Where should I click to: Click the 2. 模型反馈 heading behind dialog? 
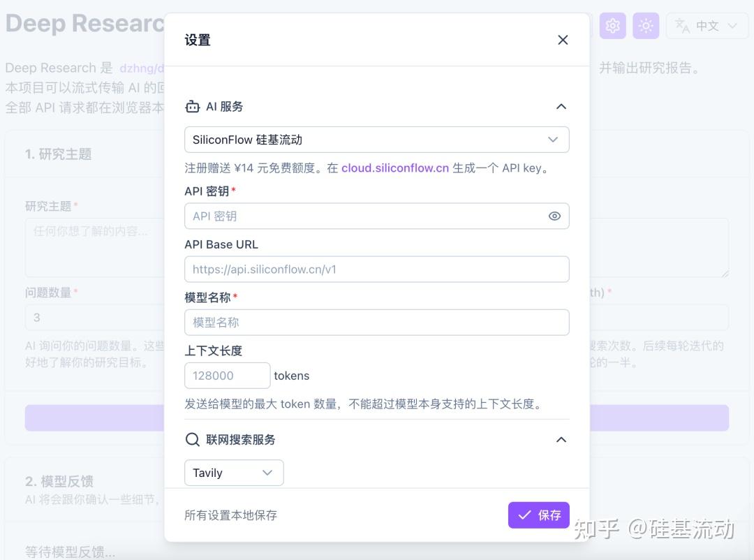click(x=59, y=481)
